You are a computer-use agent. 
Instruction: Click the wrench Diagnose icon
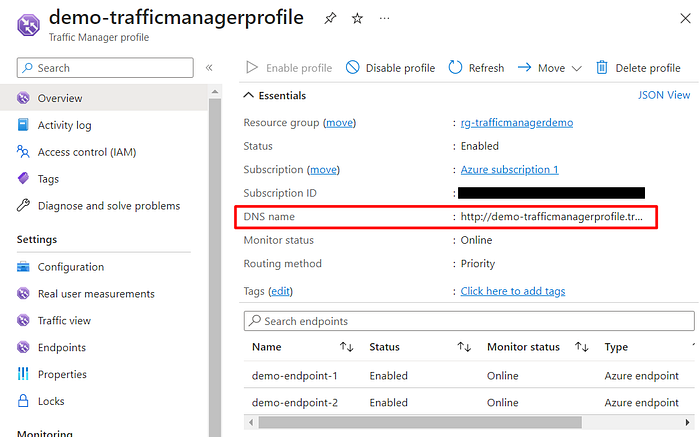[23, 205]
